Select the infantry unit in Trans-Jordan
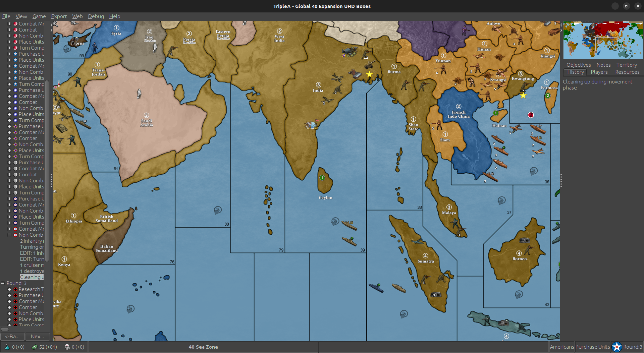The height and width of the screenshot is (353, 644). coord(78,81)
